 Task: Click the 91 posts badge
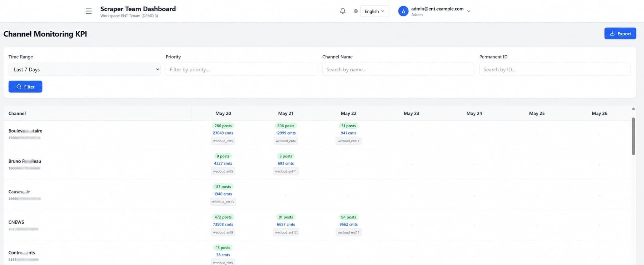[x=286, y=217]
